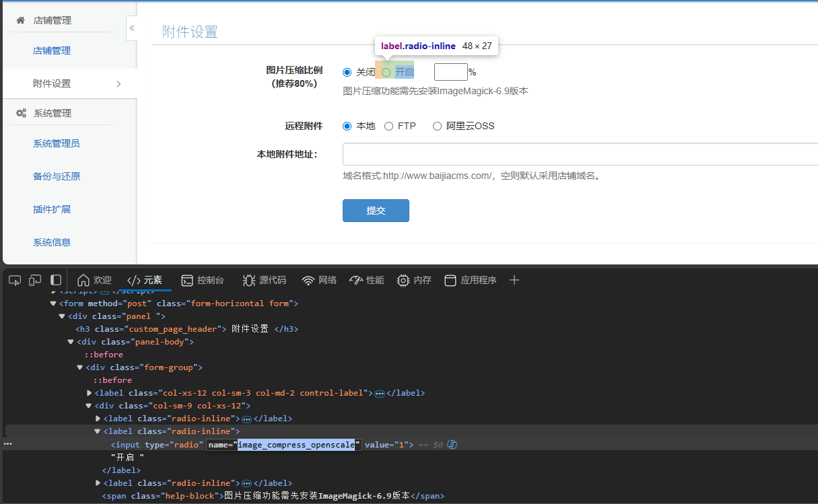
Task: Switch to the 网络 network tab
Action: (x=319, y=280)
